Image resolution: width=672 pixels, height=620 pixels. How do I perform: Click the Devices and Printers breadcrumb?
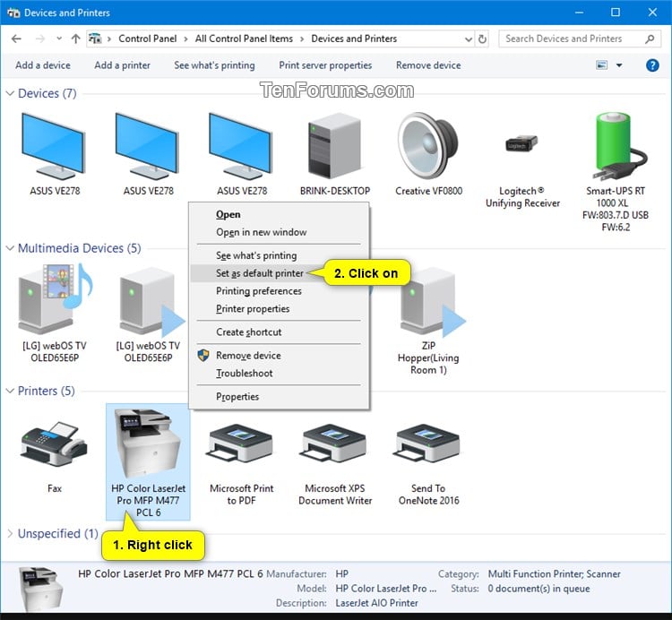(x=354, y=39)
